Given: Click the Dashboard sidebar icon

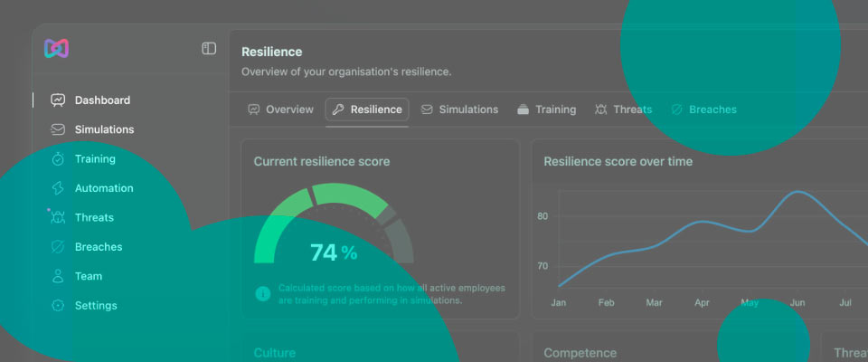Looking at the screenshot, I should [x=58, y=100].
